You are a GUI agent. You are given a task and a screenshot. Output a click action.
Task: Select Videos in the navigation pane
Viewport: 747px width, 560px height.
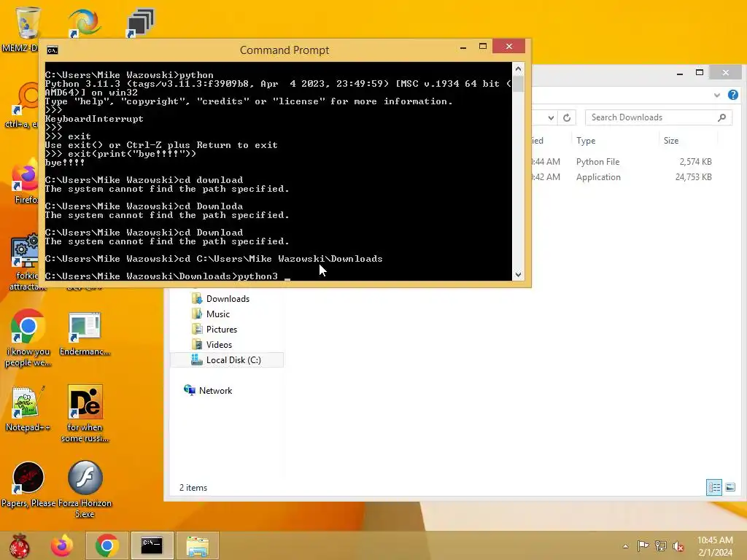(219, 344)
